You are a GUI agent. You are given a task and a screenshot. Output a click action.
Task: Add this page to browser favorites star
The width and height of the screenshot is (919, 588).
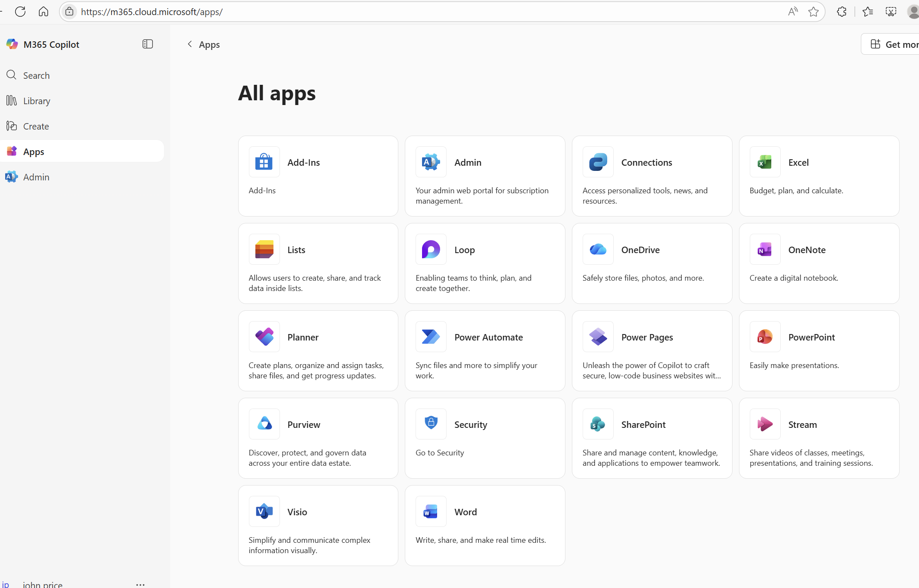point(813,12)
